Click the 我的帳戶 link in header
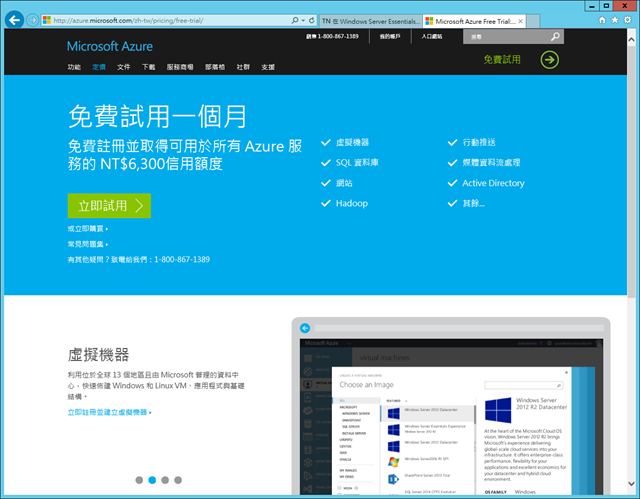The image size is (640, 499). (x=390, y=36)
